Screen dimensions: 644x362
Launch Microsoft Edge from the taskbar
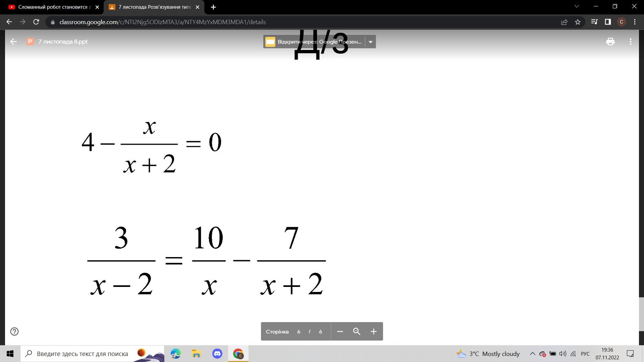(x=175, y=354)
